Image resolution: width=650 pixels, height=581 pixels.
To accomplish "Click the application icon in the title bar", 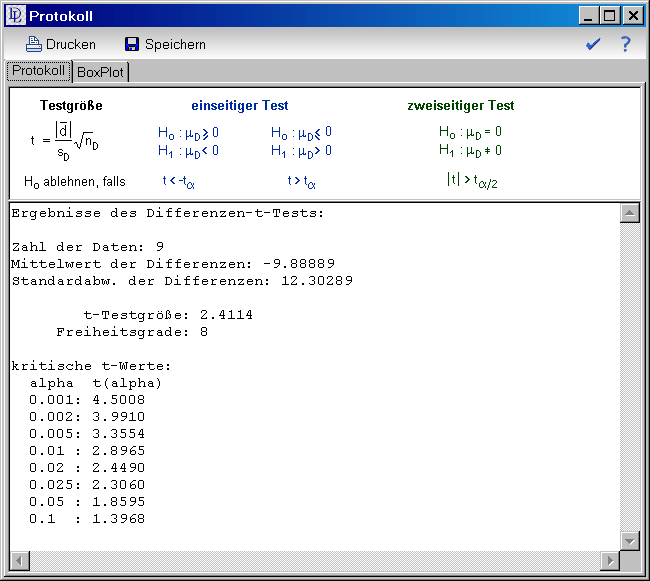I will 15,16.
